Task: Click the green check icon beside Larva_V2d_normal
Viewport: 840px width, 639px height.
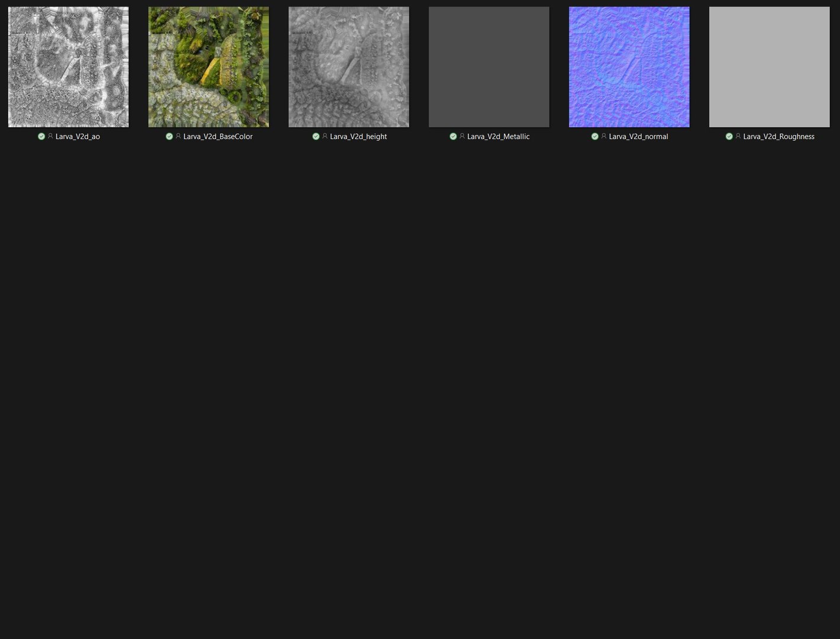Action: coord(595,137)
